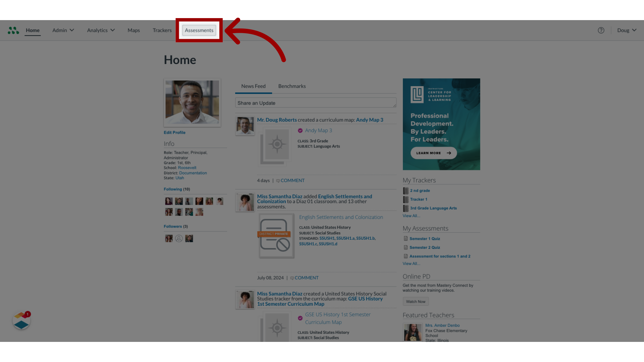Viewport: 644px width, 362px height.
Task: Click the MasteryConnect home logo icon
Action: coord(13,30)
